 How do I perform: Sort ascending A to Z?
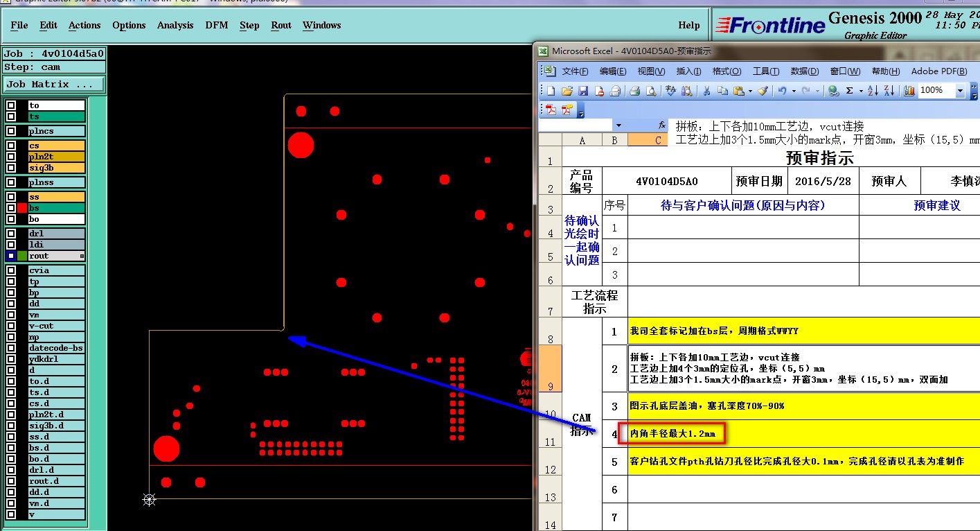coord(873,91)
